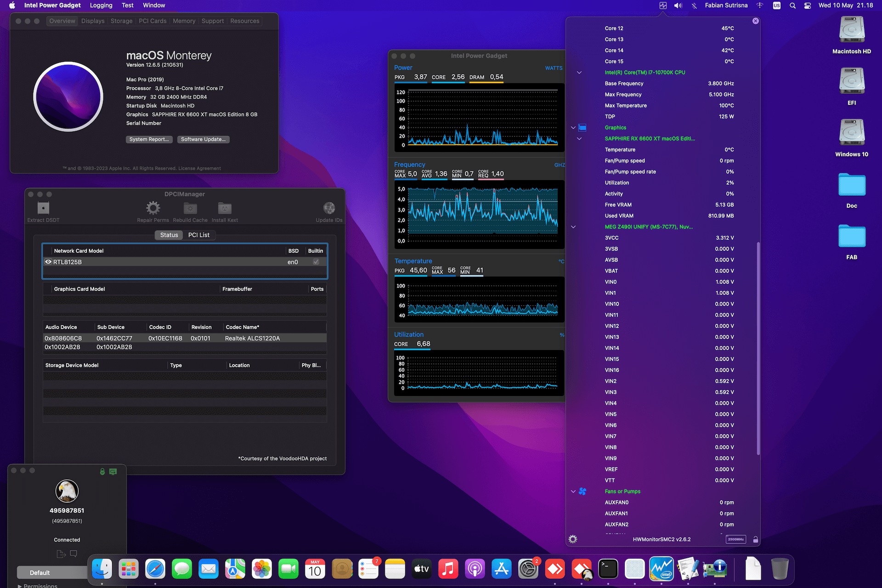Image resolution: width=882 pixels, height=588 pixels.
Task: Collapse the Graphics group in HWMonitorSMC2
Action: [x=573, y=128]
